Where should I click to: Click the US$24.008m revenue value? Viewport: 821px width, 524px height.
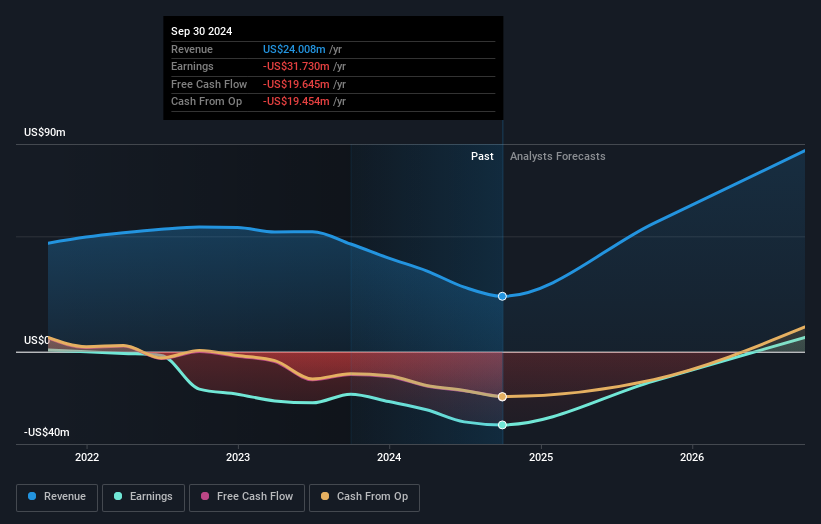294,49
